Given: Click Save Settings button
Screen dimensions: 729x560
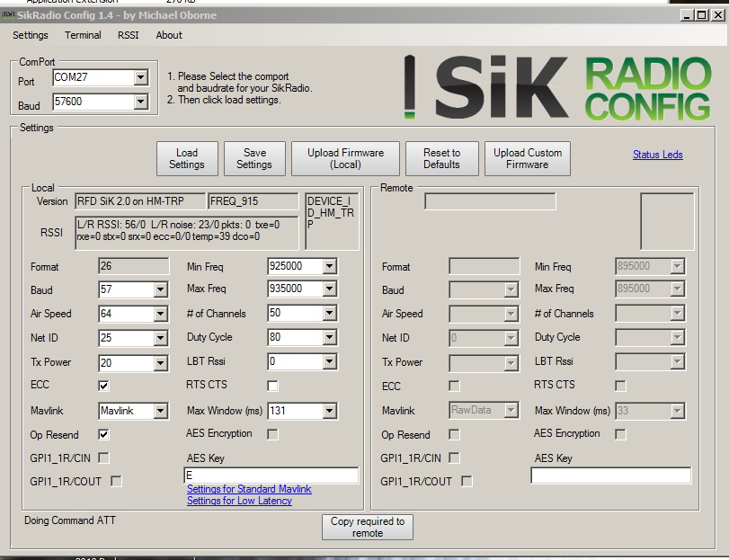Looking at the screenshot, I should point(254,158).
